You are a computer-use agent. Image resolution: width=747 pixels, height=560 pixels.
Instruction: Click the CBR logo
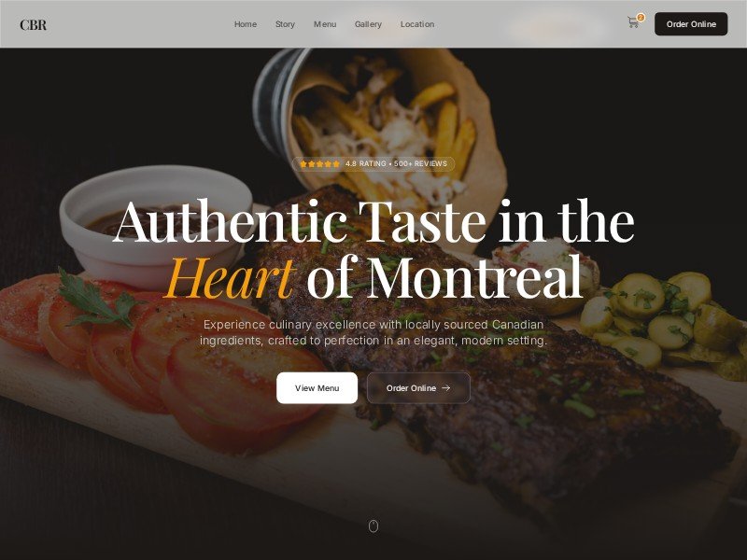pos(34,25)
